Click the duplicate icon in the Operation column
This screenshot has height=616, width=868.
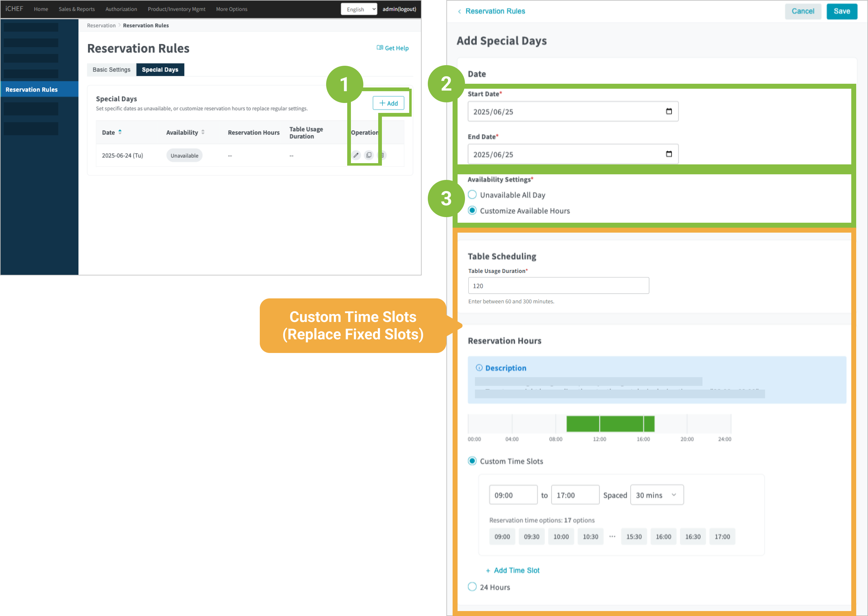[x=369, y=155]
